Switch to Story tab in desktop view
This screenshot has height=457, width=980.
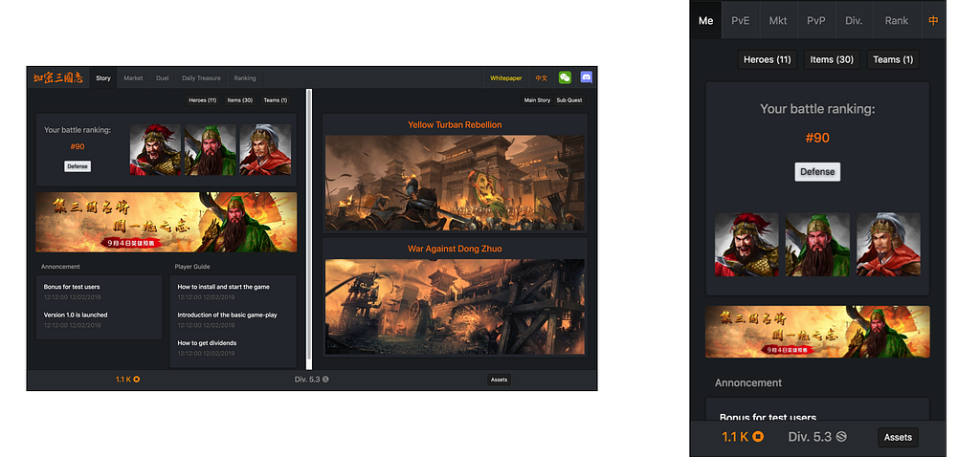103,78
